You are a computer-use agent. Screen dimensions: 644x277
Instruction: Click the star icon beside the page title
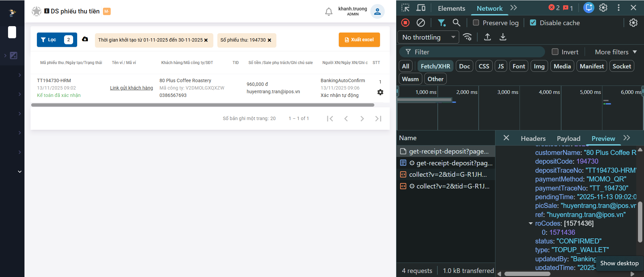pos(36,11)
